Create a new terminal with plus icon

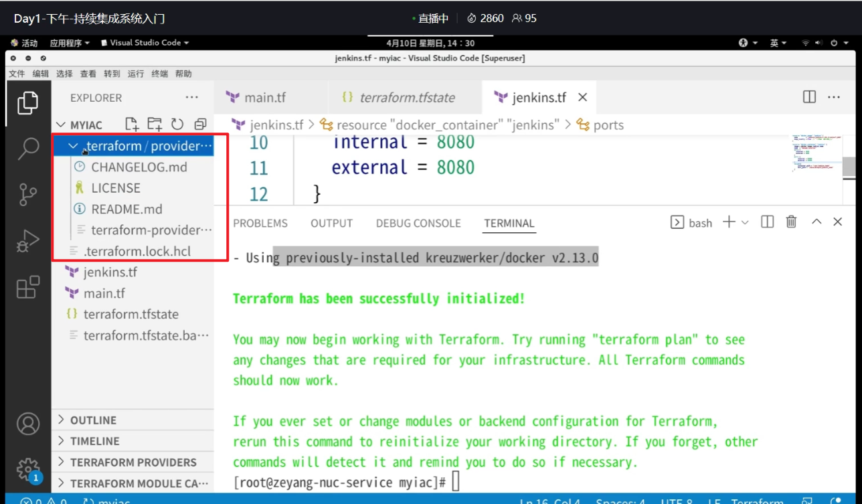pos(729,222)
